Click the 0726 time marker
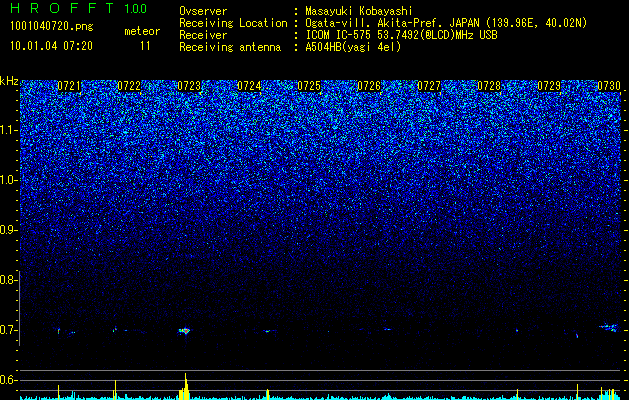629x400 pixels. [x=369, y=86]
